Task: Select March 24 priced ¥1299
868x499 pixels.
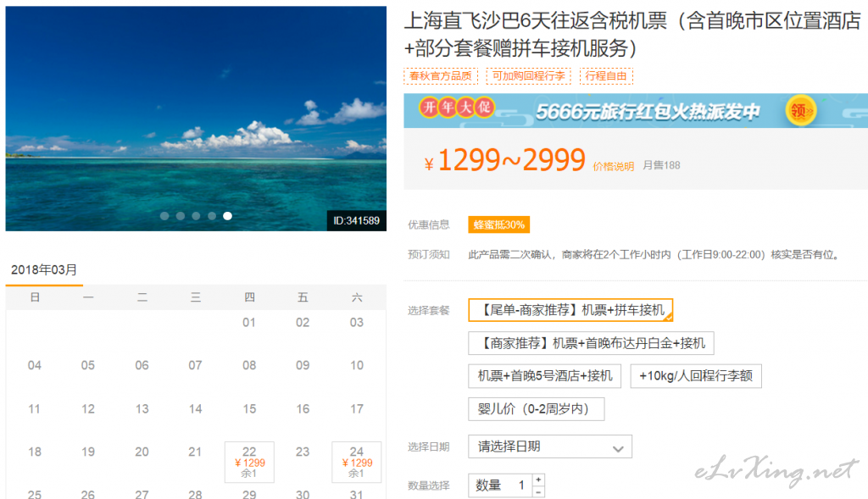Action: [357, 462]
